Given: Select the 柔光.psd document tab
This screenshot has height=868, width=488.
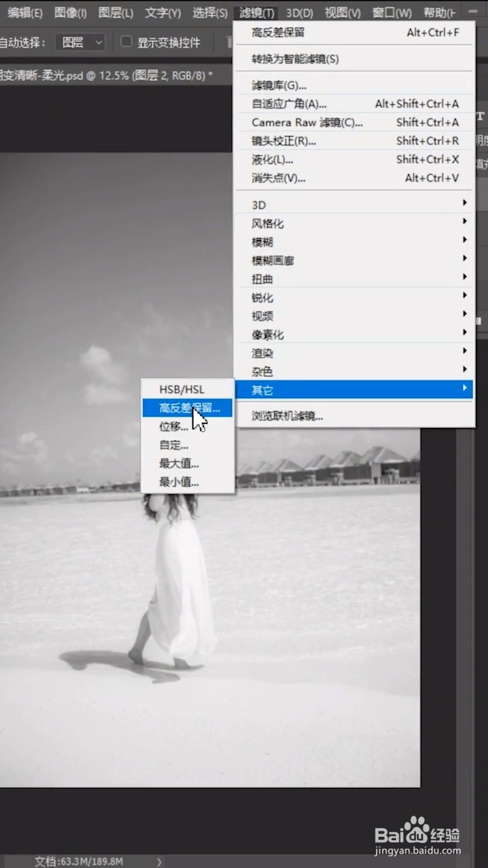Looking at the screenshot, I should pos(107,75).
